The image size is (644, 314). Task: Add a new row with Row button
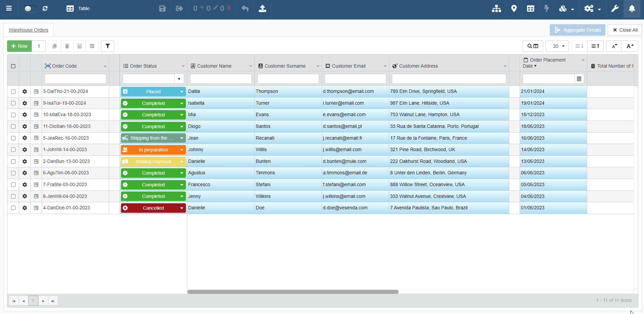[19, 46]
